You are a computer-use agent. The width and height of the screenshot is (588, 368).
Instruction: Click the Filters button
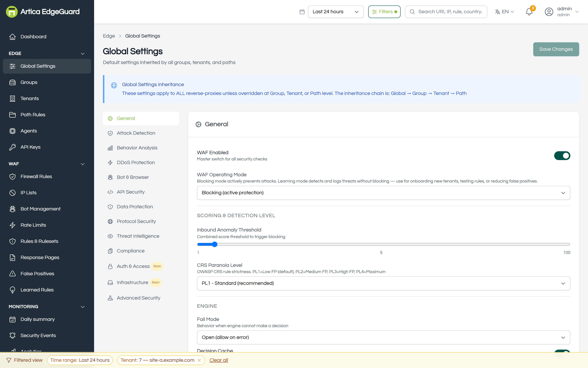[x=384, y=12]
